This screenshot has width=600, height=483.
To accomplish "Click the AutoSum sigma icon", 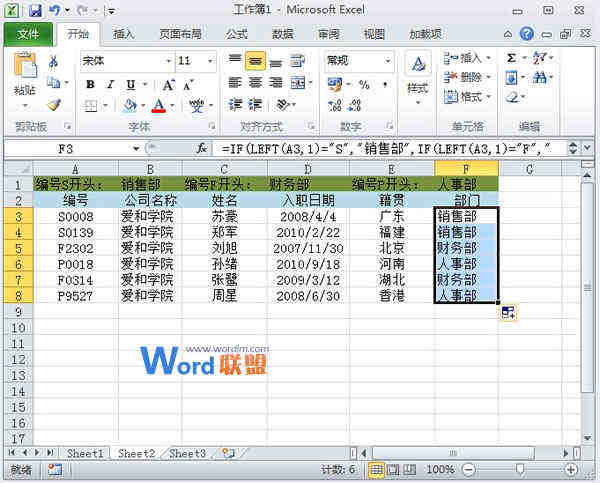I will 511,58.
